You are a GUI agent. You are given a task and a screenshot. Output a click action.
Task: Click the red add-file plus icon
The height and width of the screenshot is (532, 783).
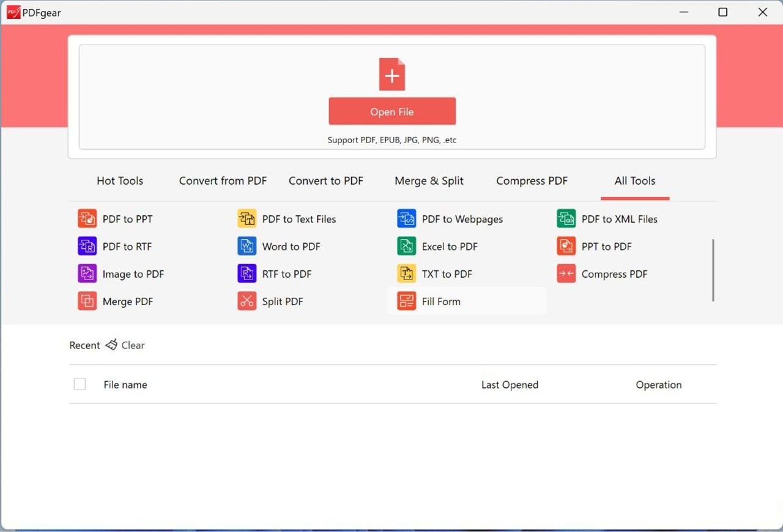pyautogui.click(x=392, y=75)
